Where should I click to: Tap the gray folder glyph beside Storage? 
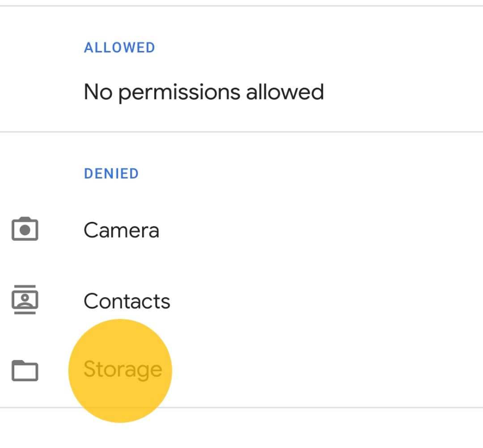point(25,371)
